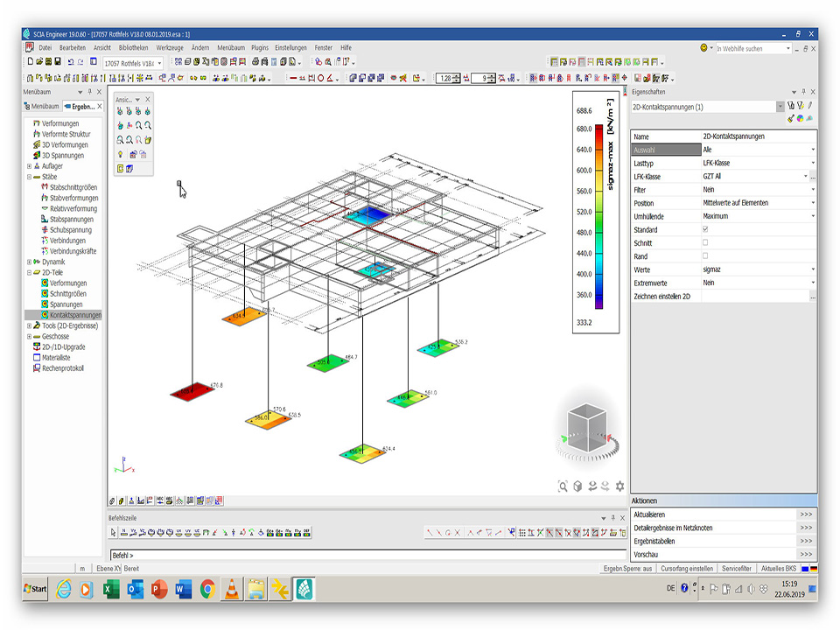Click the undo arrow icon
This screenshot has width=840, height=630.
click(x=70, y=62)
